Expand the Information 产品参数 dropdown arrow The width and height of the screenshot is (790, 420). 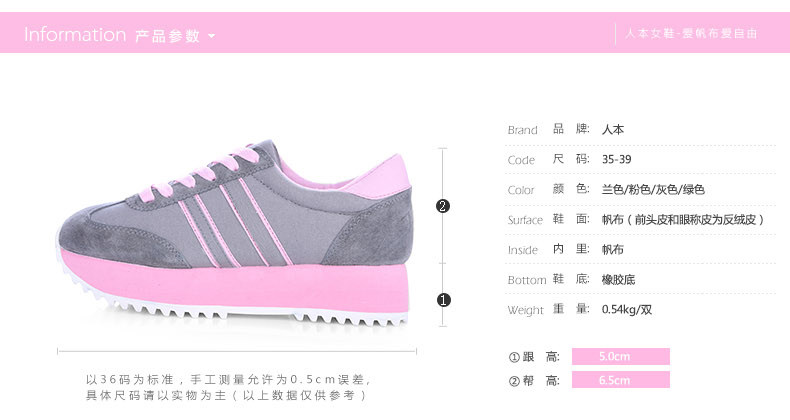click(x=212, y=36)
